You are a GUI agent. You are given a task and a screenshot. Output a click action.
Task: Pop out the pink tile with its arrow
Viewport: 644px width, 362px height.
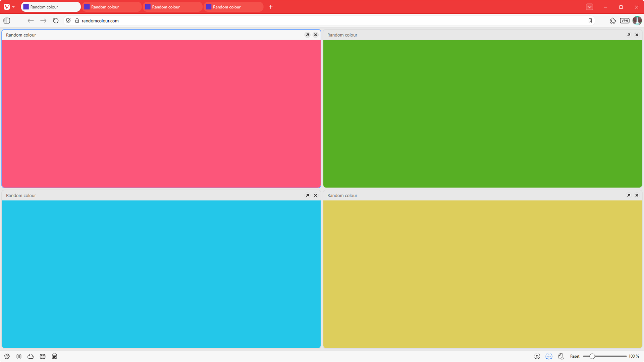(x=307, y=35)
